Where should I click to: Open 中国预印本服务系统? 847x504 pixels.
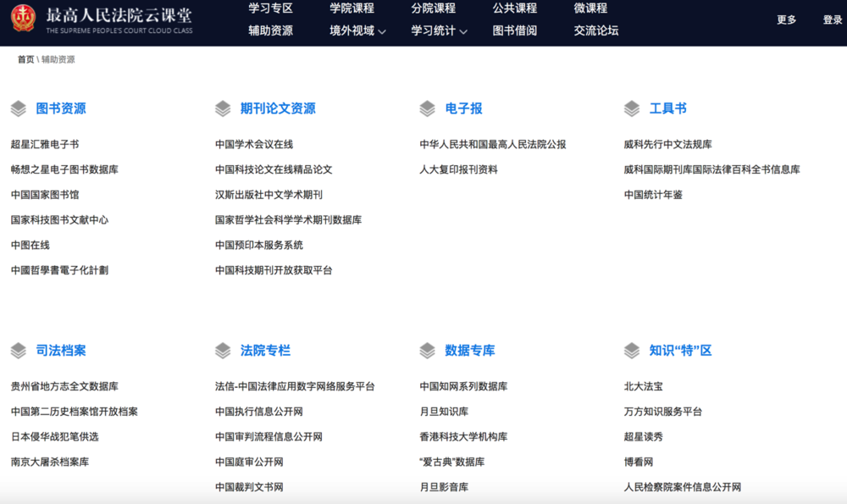coord(258,246)
